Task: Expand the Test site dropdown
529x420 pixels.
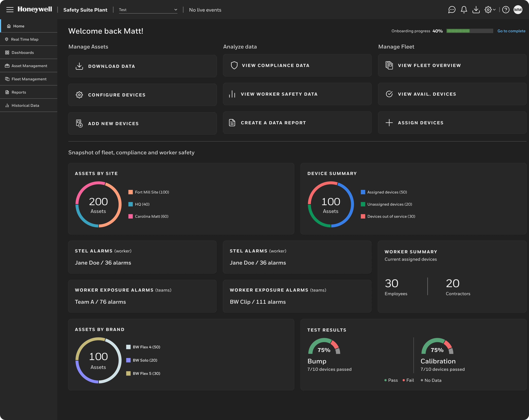Action: [148, 10]
